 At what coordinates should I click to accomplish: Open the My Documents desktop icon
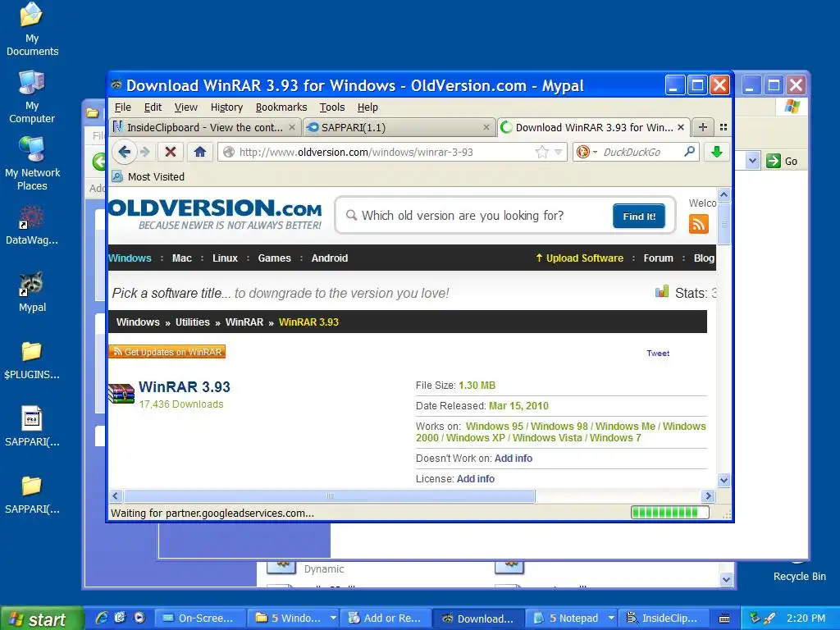(x=32, y=29)
